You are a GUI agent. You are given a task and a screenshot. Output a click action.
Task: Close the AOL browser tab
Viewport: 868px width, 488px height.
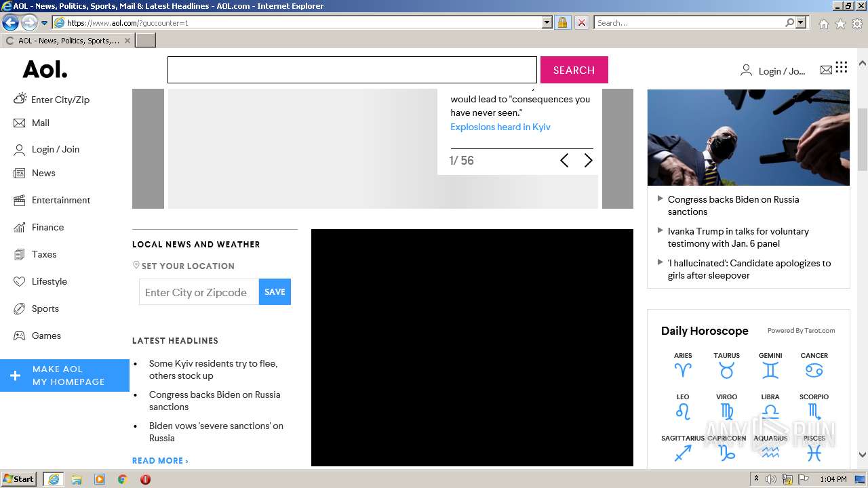[x=127, y=41]
